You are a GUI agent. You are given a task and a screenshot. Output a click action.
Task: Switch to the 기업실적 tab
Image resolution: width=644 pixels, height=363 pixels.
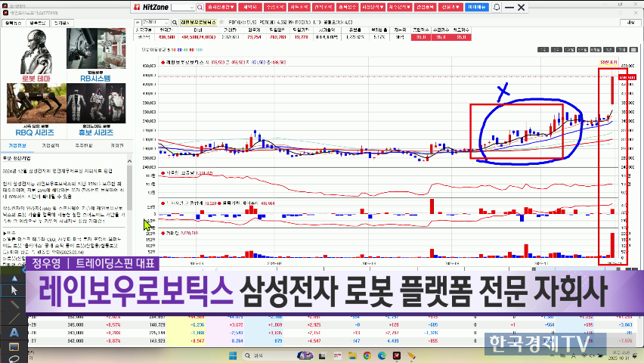[x=51, y=144]
